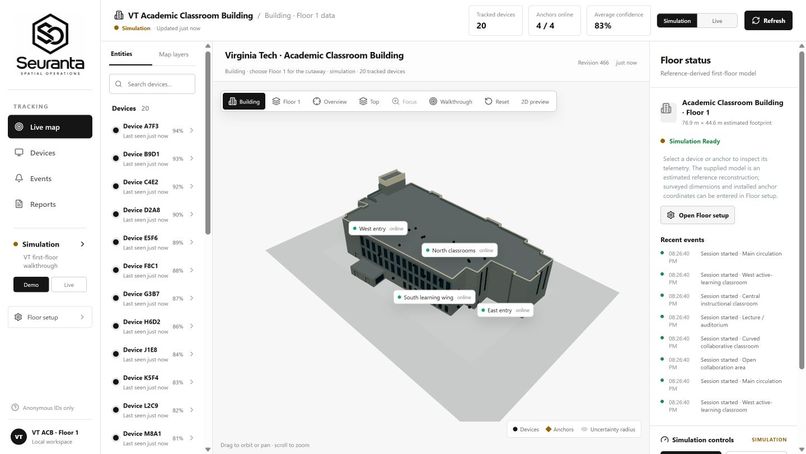Click the right panel scrollbar

coord(801,208)
